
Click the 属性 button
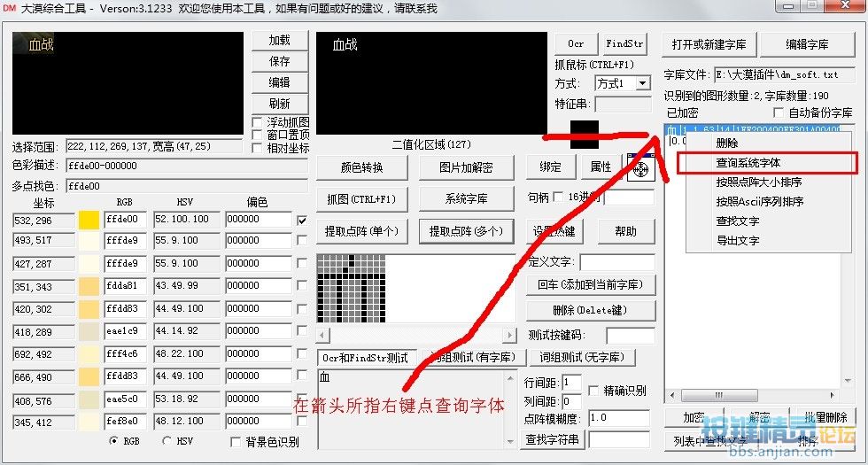[x=601, y=167]
